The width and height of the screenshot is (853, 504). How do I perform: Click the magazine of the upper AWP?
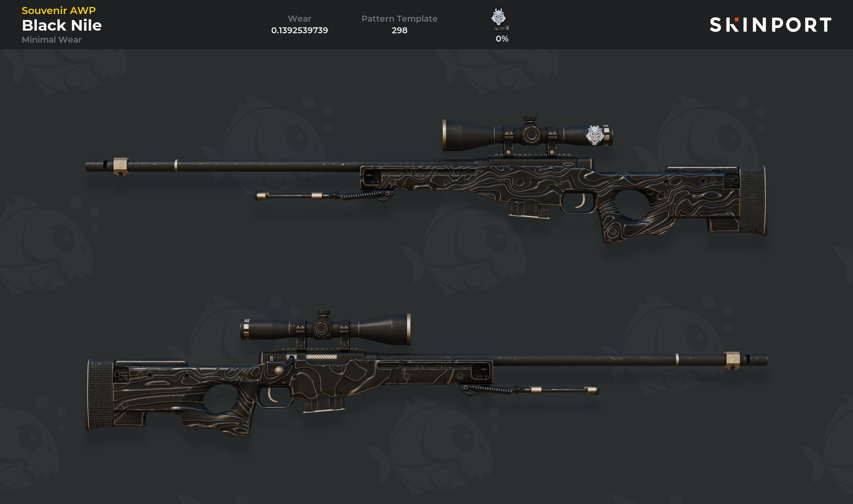tap(529, 209)
